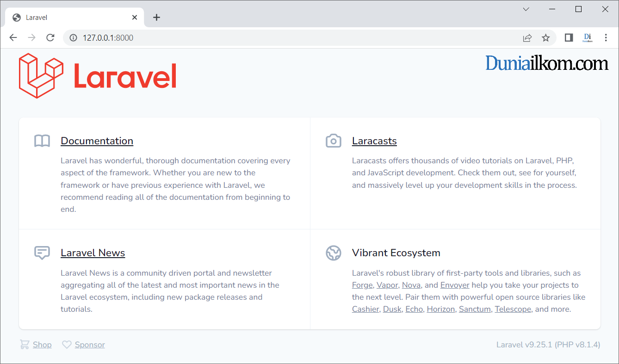Click the site info icon in address bar
619x364 pixels.
pos(73,38)
